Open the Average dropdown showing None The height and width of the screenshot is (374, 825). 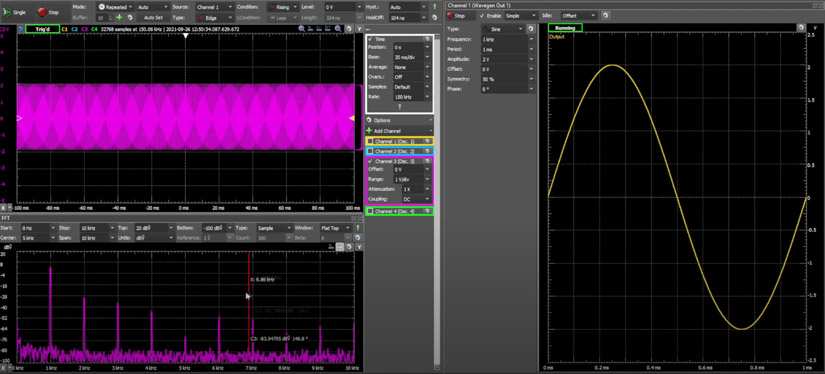[x=411, y=67]
